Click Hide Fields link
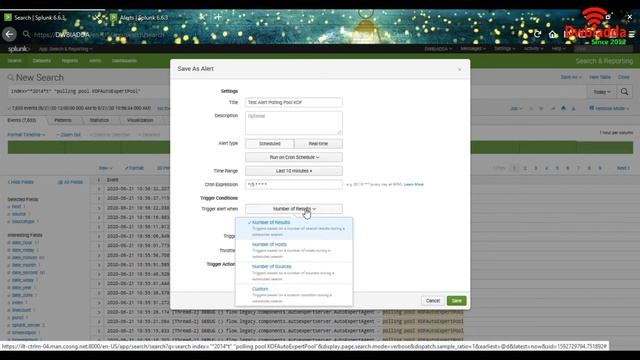This screenshot has height=360, width=640. 20,182
